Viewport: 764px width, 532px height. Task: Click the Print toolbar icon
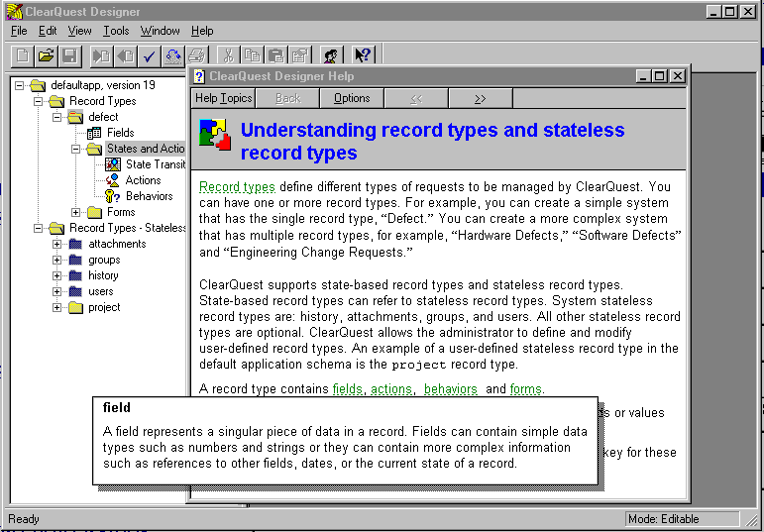click(x=196, y=56)
